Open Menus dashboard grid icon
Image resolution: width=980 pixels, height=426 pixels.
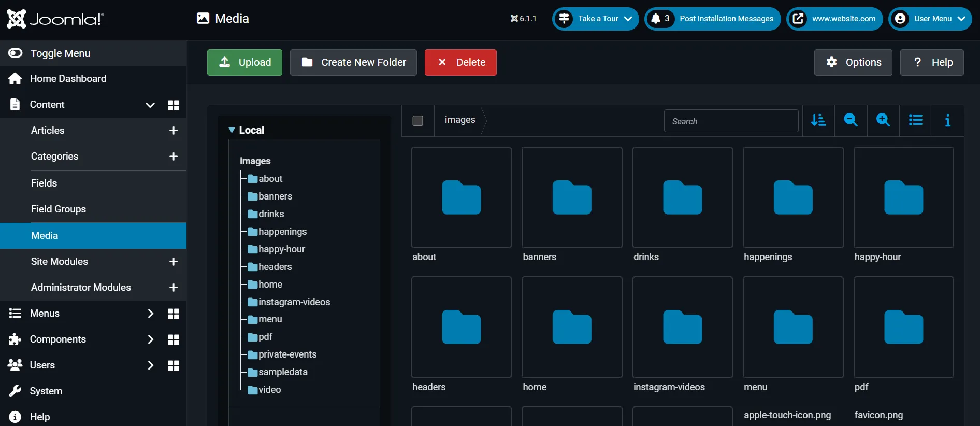tap(174, 314)
